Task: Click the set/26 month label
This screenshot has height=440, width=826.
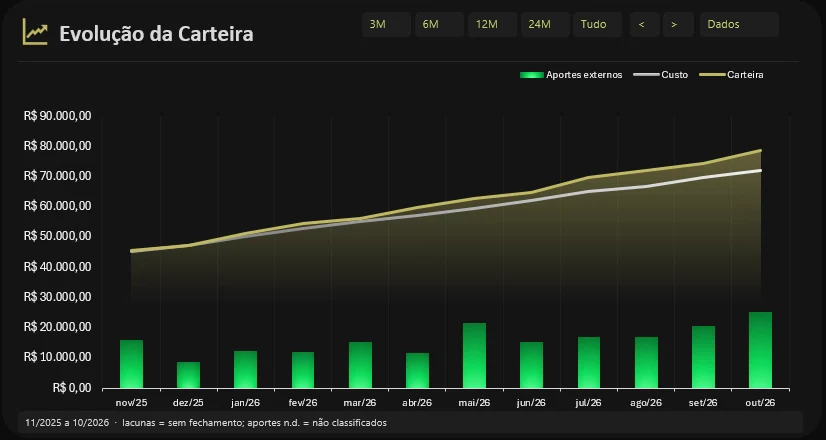Action: (x=703, y=403)
